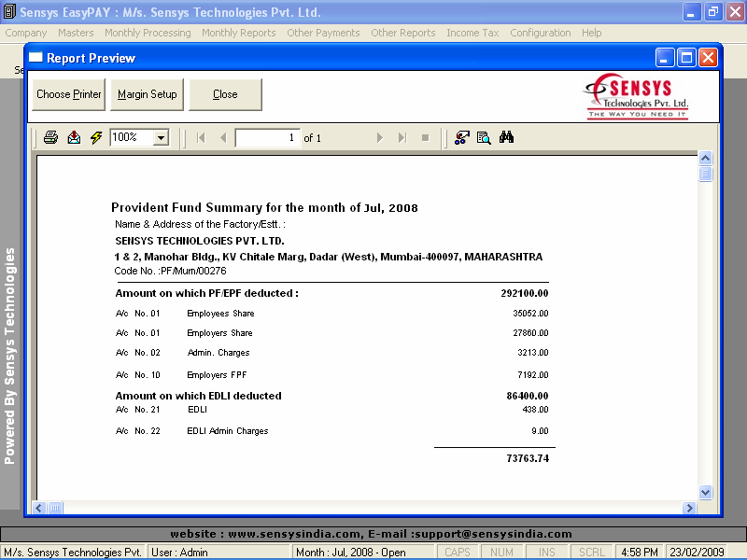Open the Company menu

pyautogui.click(x=26, y=33)
